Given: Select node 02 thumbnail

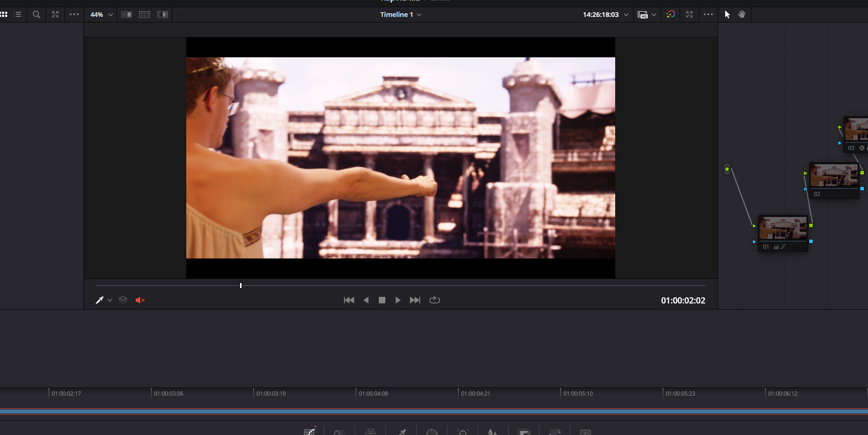Looking at the screenshot, I should [x=834, y=176].
